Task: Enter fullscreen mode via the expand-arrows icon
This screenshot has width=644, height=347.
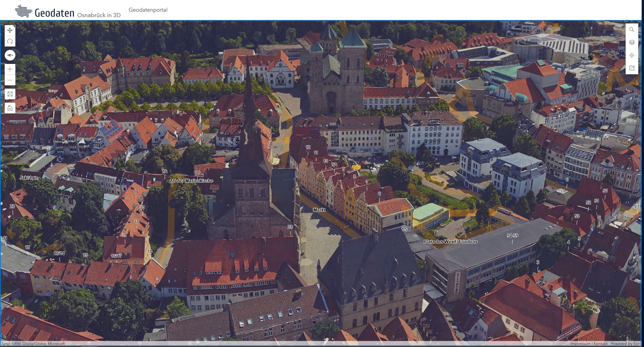Action: pyautogui.click(x=10, y=94)
